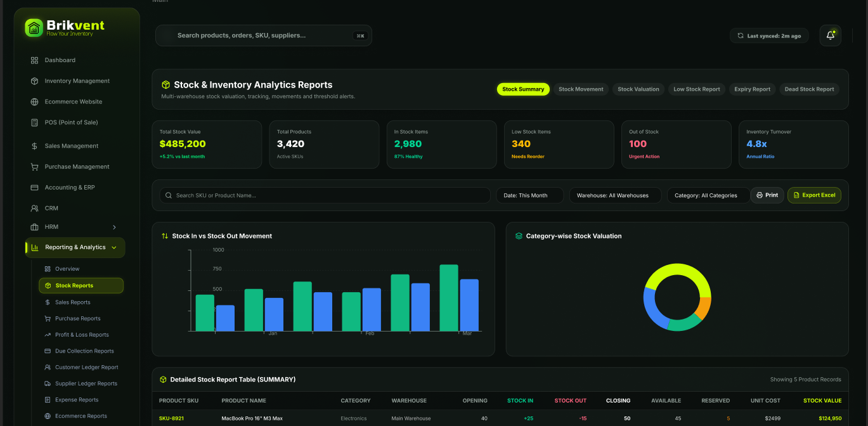Open Dashboard via its grid icon
The height and width of the screenshot is (426, 868).
tap(34, 60)
